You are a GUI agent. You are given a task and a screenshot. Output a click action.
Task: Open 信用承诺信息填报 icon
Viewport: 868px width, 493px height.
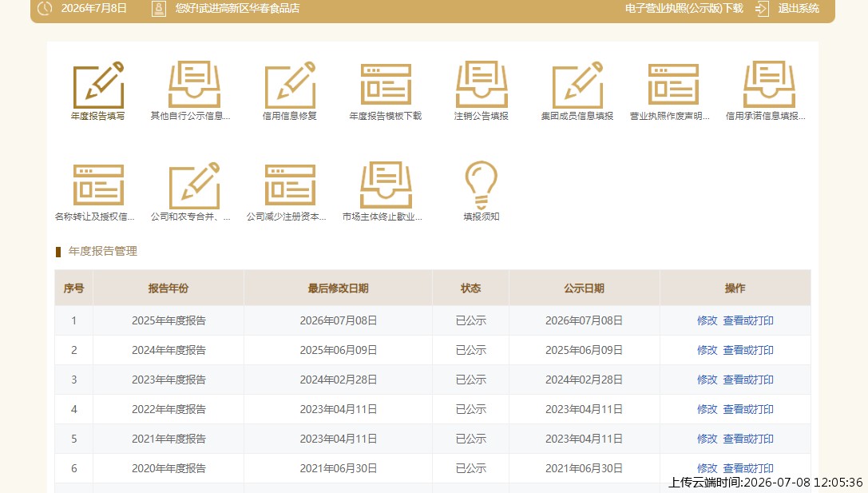point(769,84)
